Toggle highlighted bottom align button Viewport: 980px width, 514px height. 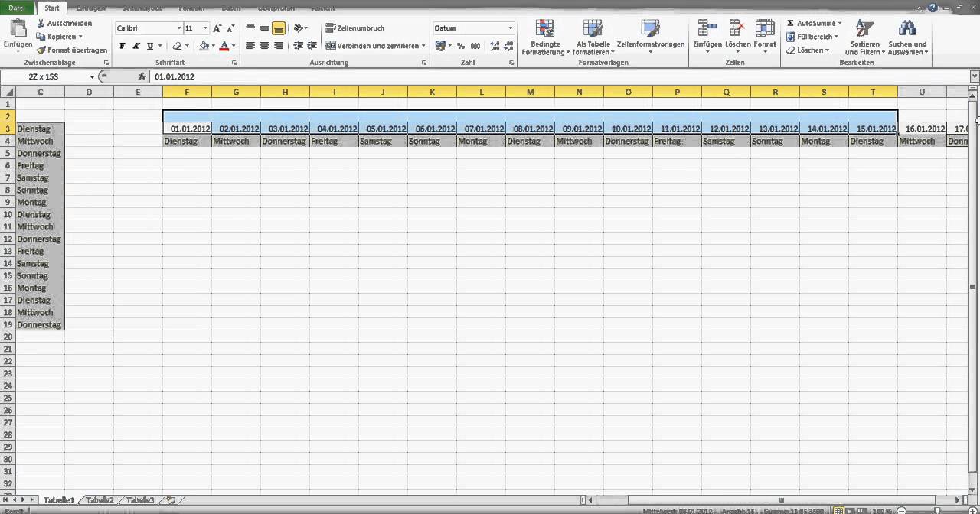(279, 28)
